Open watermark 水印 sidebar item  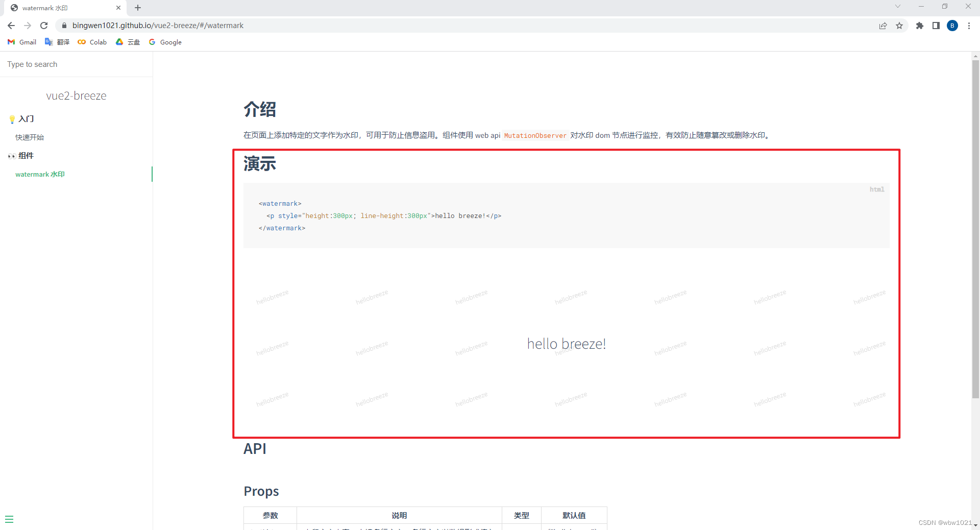[x=40, y=174]
